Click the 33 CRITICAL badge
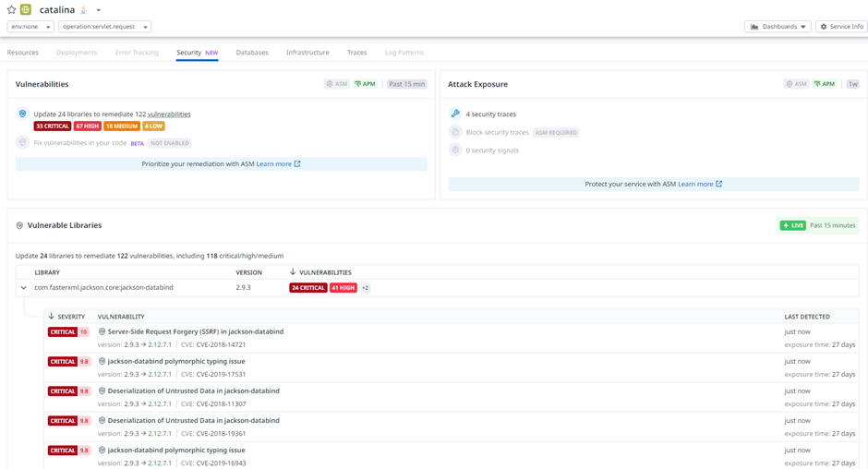Image resolution: width=868 pixels, height=469 pixels. click(x=53, y=126)
